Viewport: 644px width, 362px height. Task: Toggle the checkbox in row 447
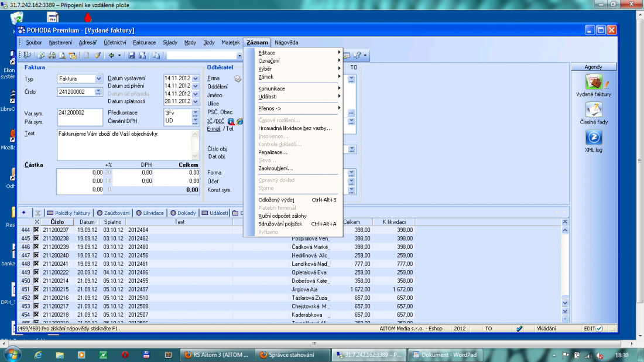click(36, 255)
